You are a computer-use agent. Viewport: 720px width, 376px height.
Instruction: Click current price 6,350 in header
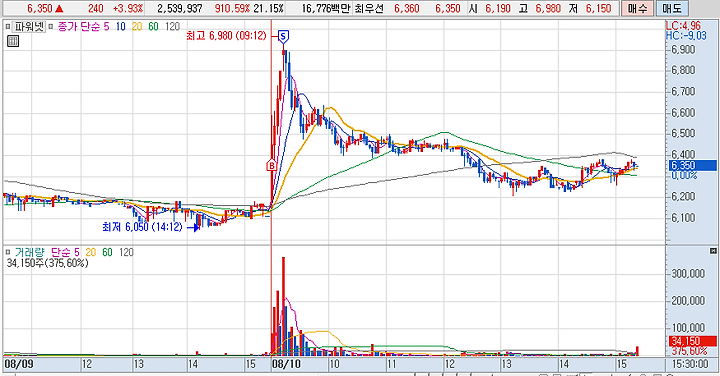click(x=40, y=8)
